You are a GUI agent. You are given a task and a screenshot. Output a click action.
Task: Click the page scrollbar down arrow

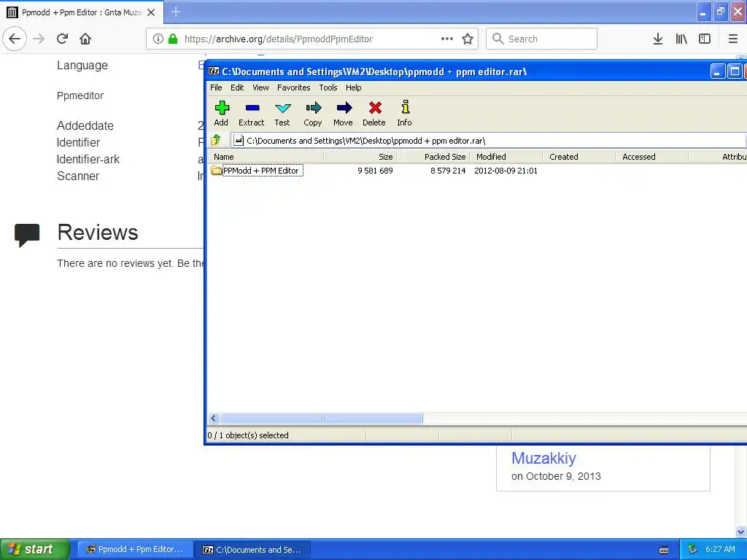click(741, 532)
